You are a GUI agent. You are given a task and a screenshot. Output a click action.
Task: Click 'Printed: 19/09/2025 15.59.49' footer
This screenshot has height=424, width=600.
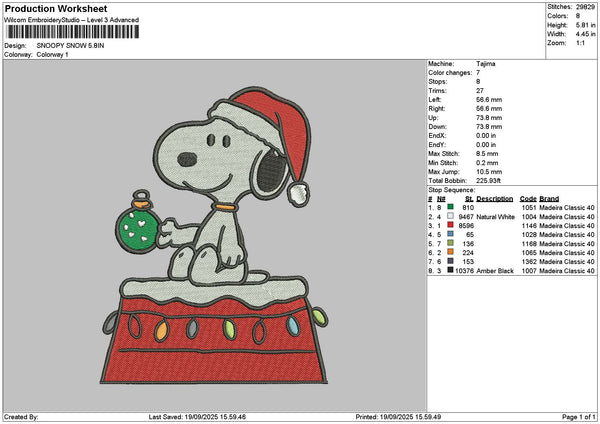[x=398, y=417]
